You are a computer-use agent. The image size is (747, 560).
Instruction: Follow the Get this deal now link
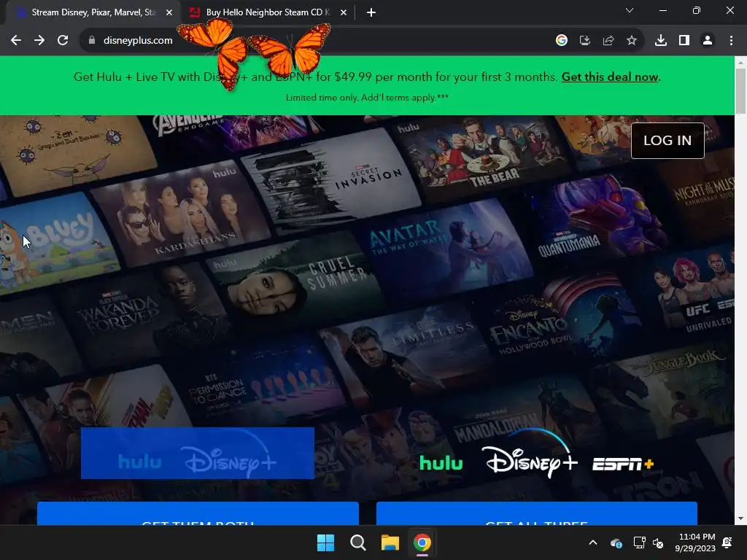point(610,77)
